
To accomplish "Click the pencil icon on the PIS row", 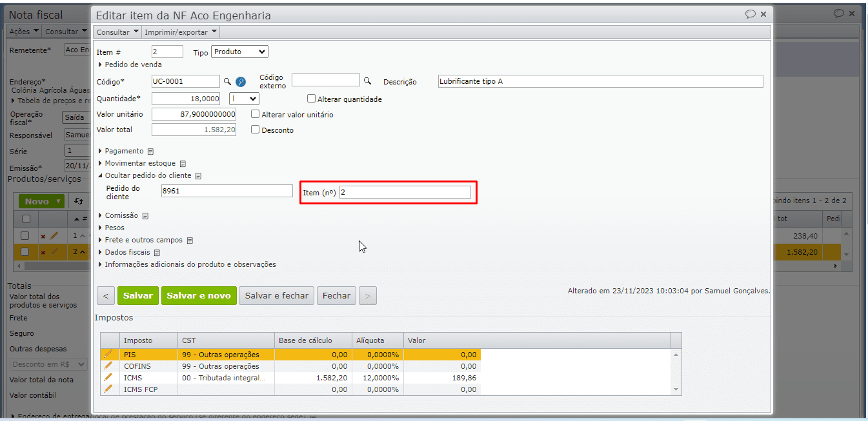I will pos(108,354).
